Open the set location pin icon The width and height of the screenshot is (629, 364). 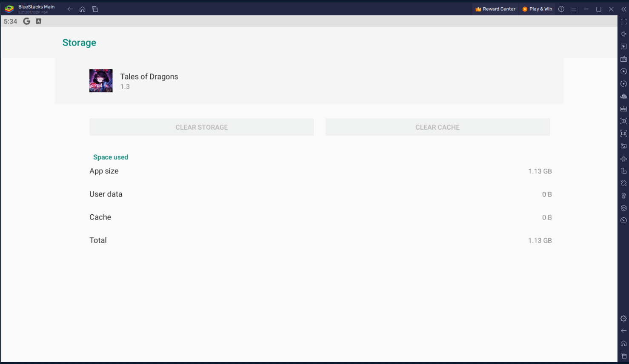coord(623,196)
